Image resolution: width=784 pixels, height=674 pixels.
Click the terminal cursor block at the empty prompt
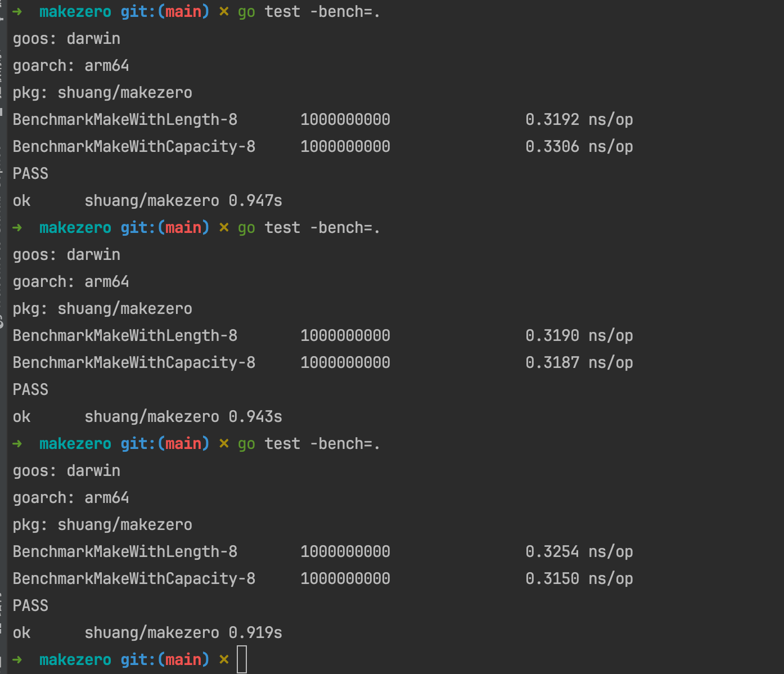(x=242, y=659)
